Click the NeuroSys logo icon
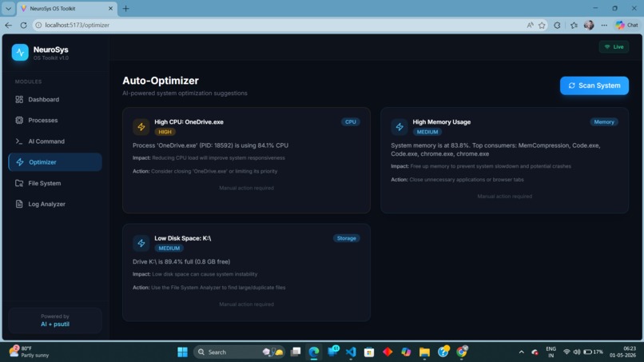This screenshot has height=362, width=644. pos(20,53)
